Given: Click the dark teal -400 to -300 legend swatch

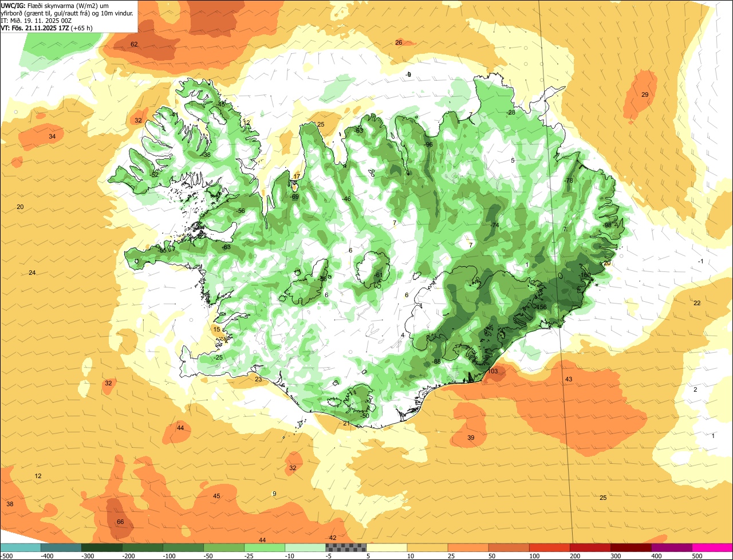Looking at the screenshot, I should 61,547.
